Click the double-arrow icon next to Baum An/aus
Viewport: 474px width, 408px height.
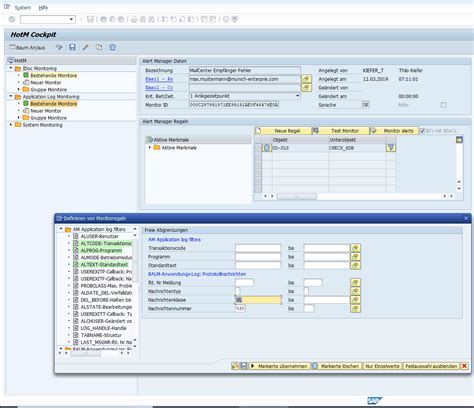(x=59, y=48)
